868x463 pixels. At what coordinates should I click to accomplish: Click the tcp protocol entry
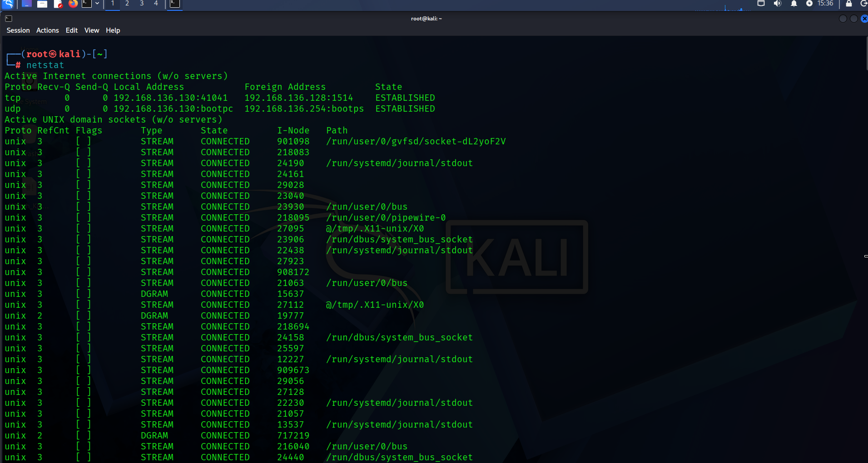(x=13, y=98)
